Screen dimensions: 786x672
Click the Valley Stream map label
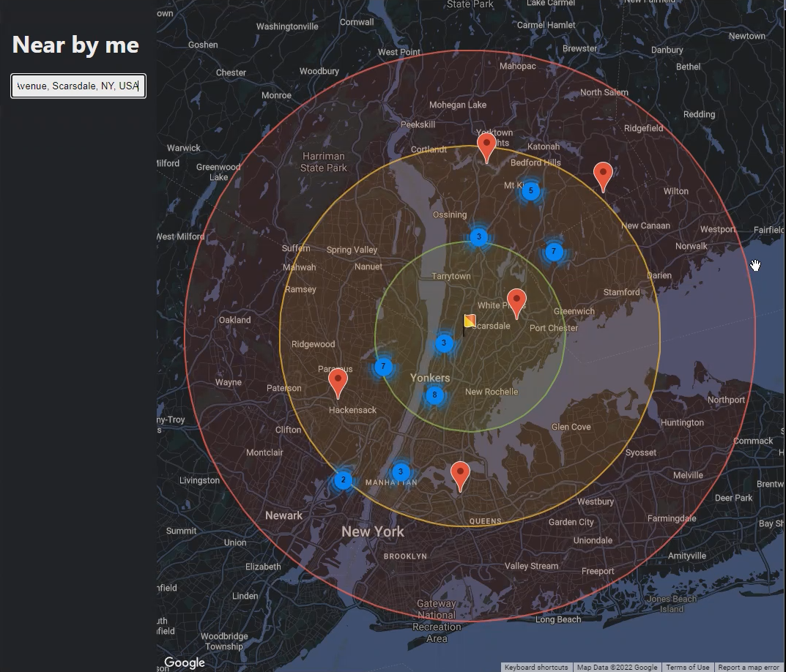(x=531, y=566)
